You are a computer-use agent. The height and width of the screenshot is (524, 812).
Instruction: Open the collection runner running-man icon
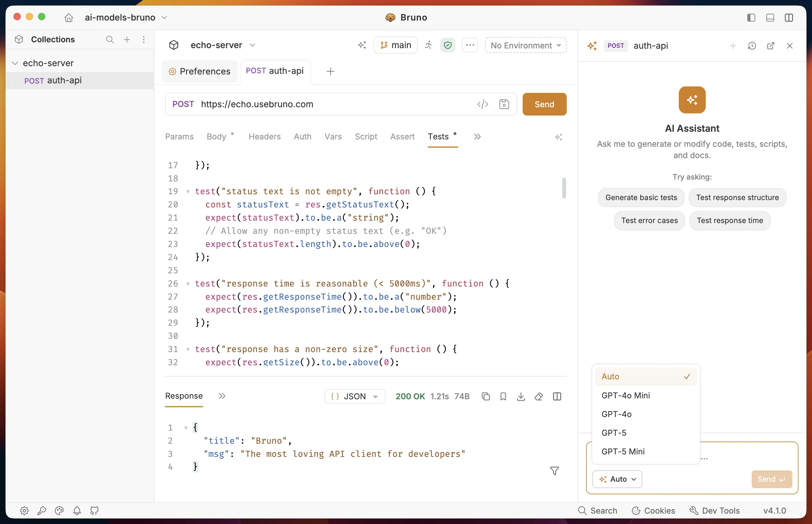click(429, 45)
